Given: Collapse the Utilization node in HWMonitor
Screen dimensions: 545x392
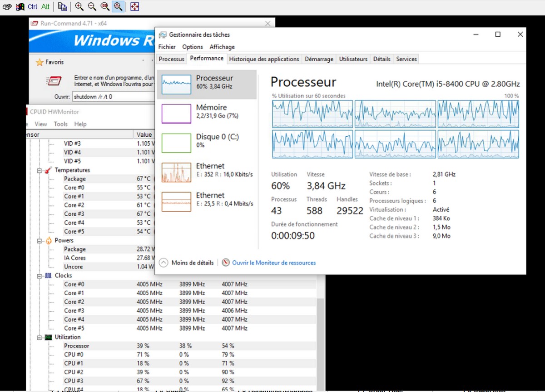Looking at the screenshot, I should click(x=40, y=337).
